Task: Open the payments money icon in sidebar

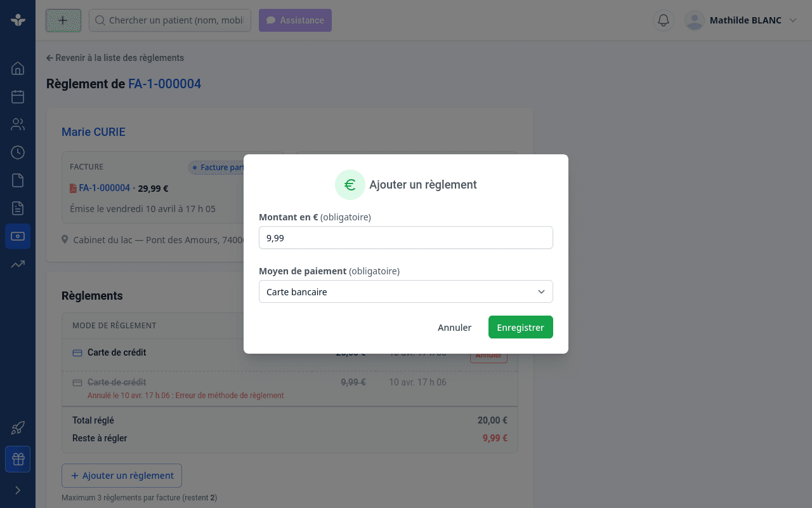Action: click(18, 236)
